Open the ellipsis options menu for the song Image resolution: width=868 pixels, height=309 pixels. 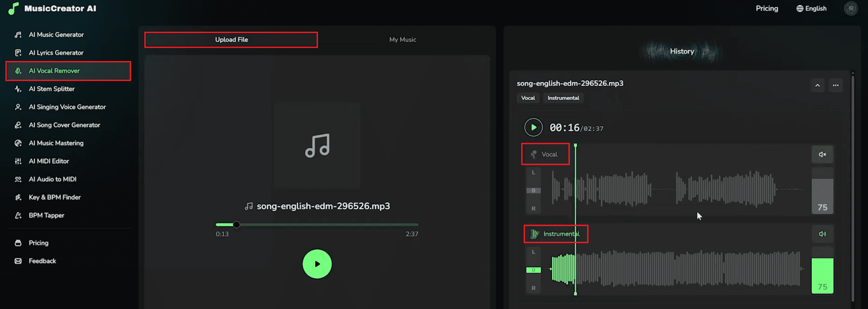point(836,85)
